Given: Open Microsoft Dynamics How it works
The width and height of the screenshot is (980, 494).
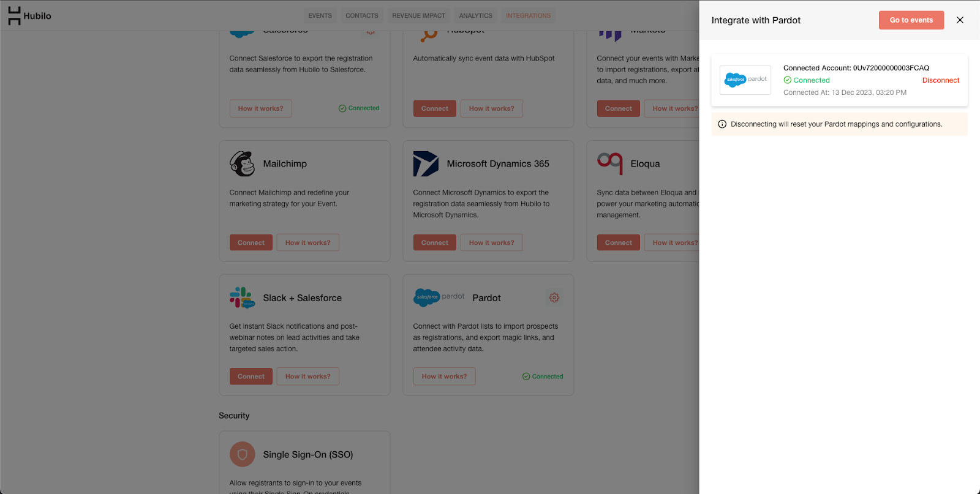Looking at the screenshot, I should (492, 242).
